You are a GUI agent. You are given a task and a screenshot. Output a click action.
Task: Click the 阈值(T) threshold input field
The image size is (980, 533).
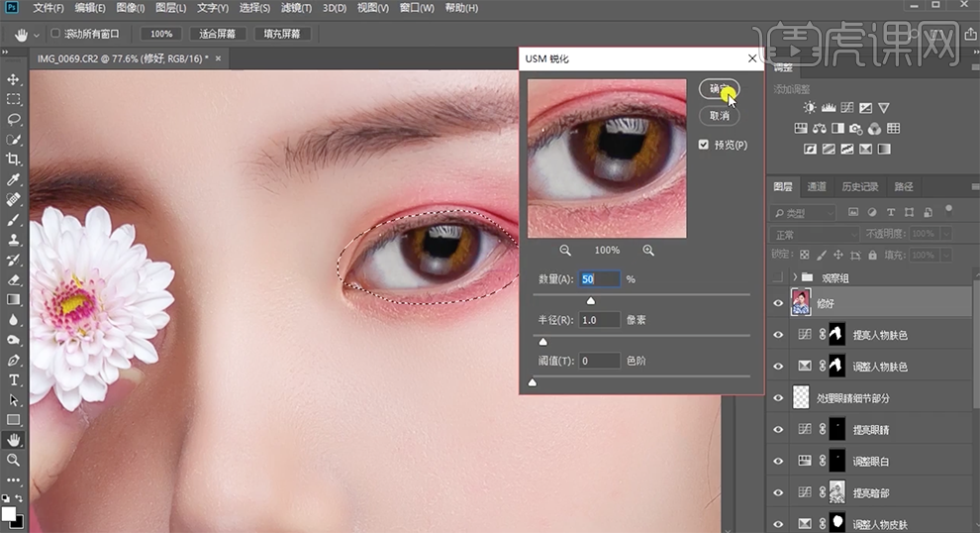point(599,361)
